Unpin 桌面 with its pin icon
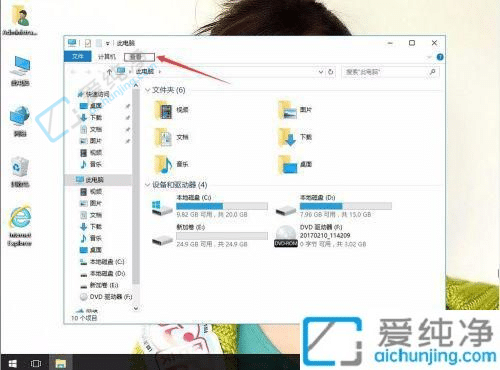This screenshot has width=500, height=370. [127, 106]
